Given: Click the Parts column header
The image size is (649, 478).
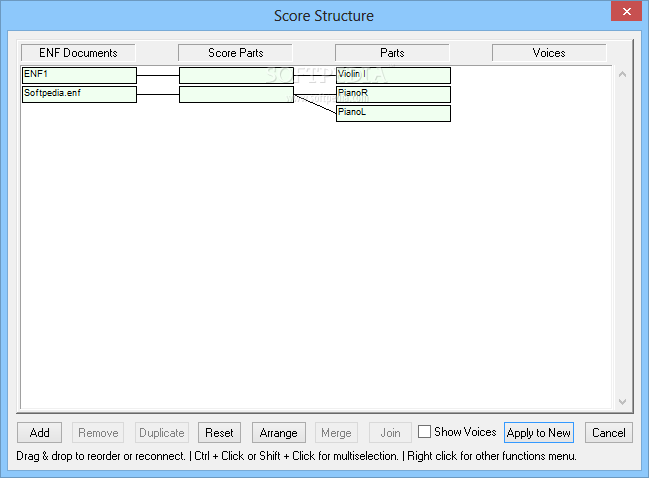Looking at the screenshot, I should (x=392, y=53).
